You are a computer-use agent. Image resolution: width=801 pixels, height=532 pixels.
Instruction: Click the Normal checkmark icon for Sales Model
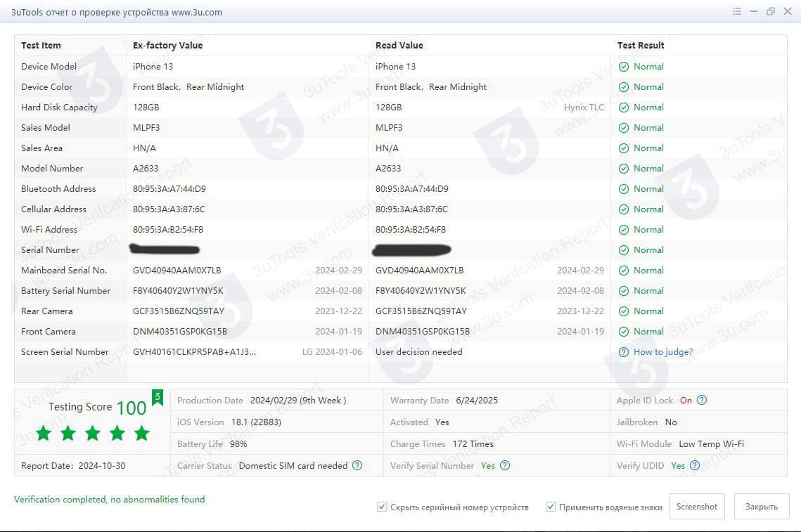(x=624, y=128)
